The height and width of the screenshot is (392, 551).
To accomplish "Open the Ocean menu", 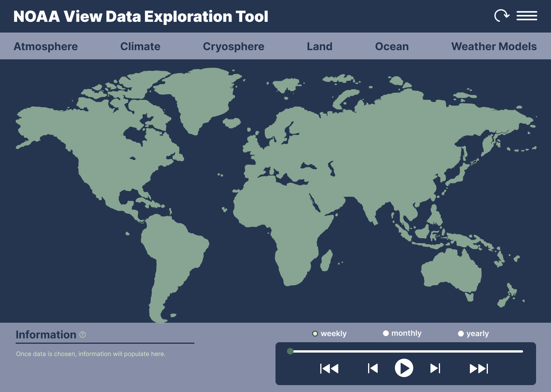I will coord(392,46).
